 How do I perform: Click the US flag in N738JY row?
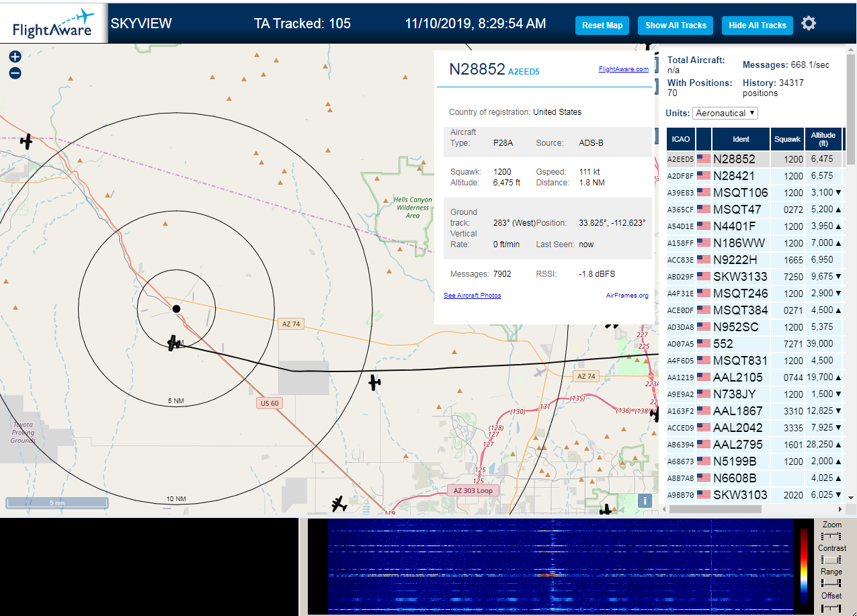(x=704, y=394)
